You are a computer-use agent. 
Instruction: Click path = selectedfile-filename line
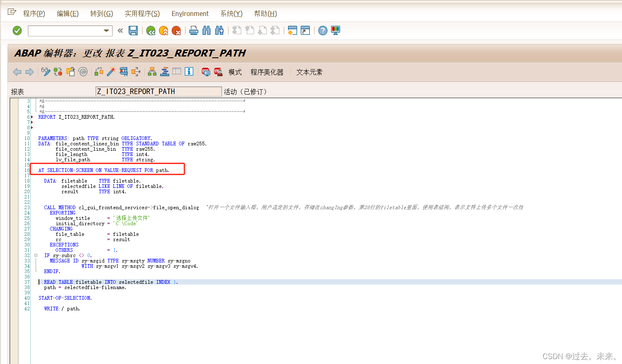[x=85, y=287]
